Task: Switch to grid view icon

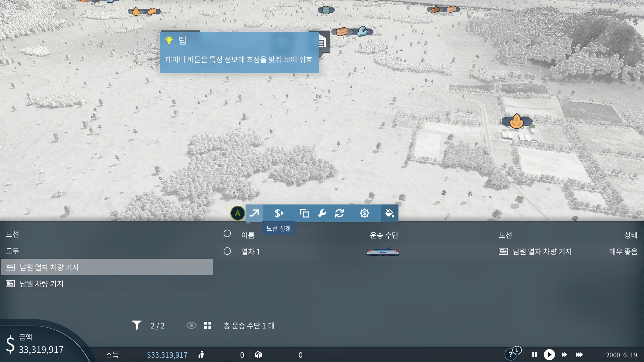Action: point(208,325)
